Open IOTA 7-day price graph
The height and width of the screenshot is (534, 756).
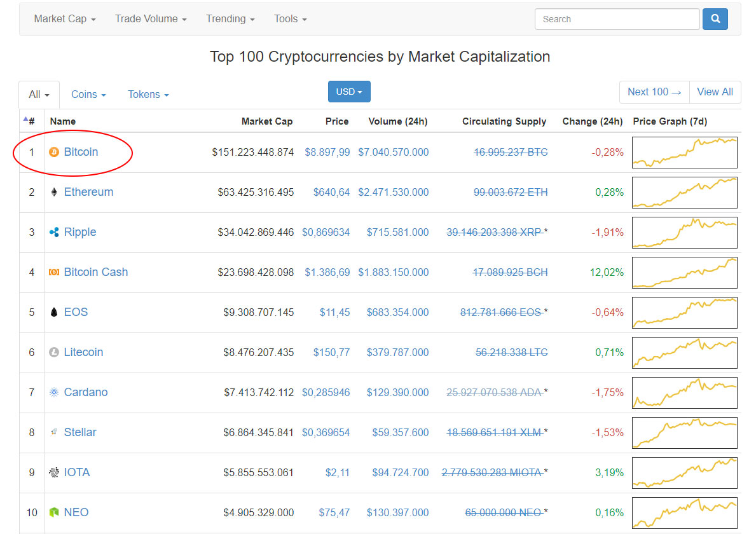pyautogui.click(x=685, y=472)
